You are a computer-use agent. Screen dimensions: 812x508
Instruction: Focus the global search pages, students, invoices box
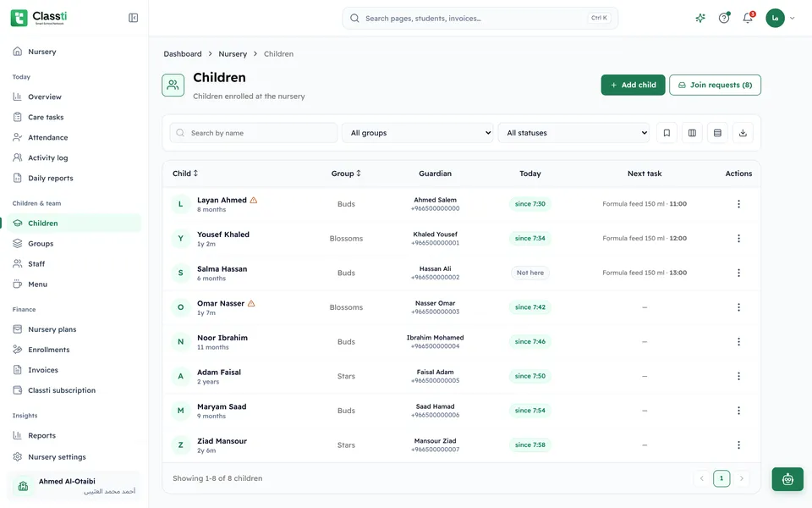pos(480,18)
